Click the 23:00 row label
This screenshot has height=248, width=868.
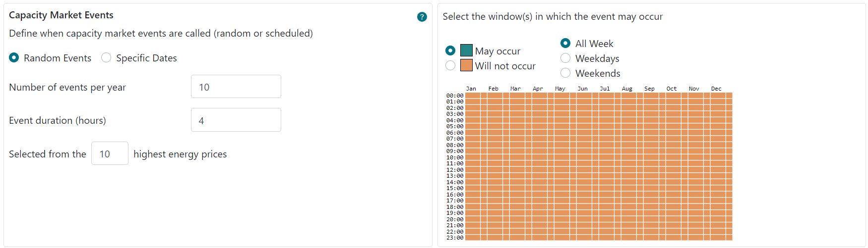[x=455, y=238]
